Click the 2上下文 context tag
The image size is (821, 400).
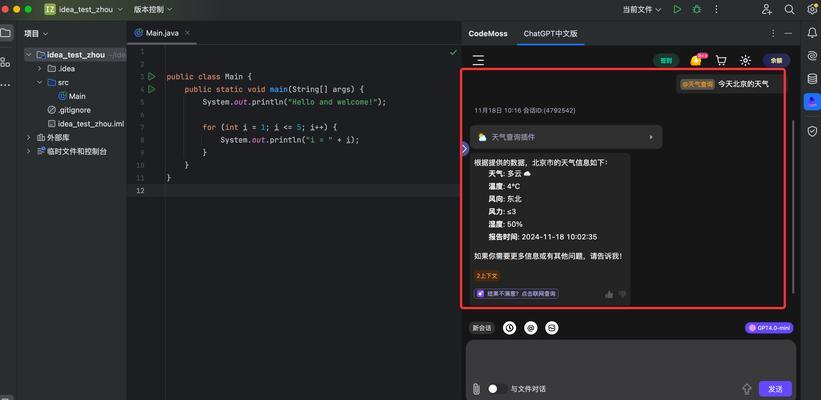[x=486, y=275]
